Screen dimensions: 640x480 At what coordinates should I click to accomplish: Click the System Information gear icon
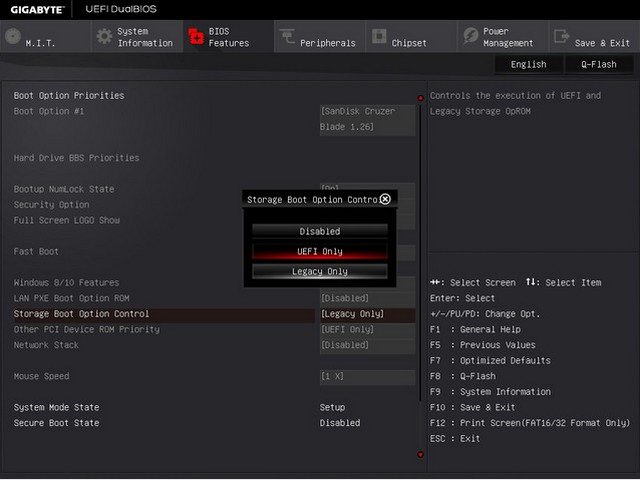[x=103, y=37]
